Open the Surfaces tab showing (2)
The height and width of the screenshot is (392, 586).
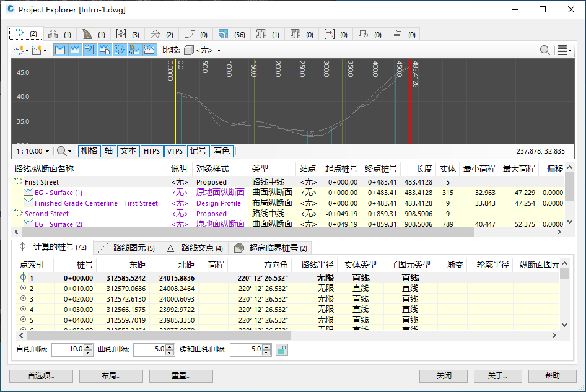162,35
